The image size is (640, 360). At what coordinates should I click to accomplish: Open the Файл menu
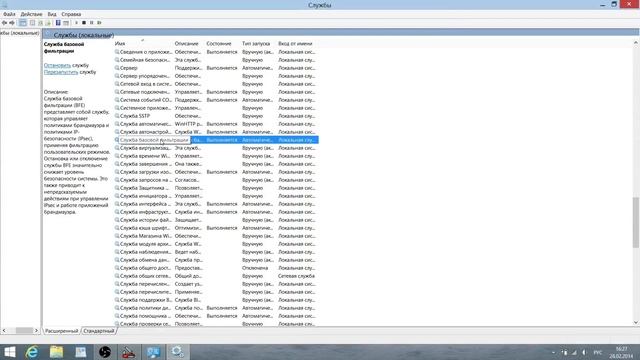click(x=9, y=14)
